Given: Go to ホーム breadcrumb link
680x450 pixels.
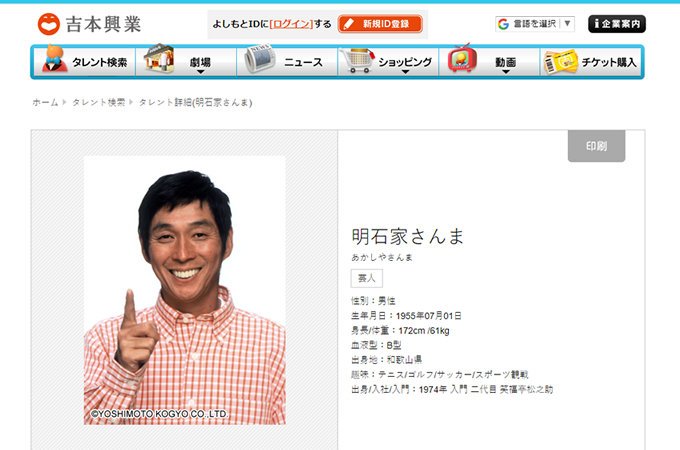Looking at the screenshot, I should [45, 102].
